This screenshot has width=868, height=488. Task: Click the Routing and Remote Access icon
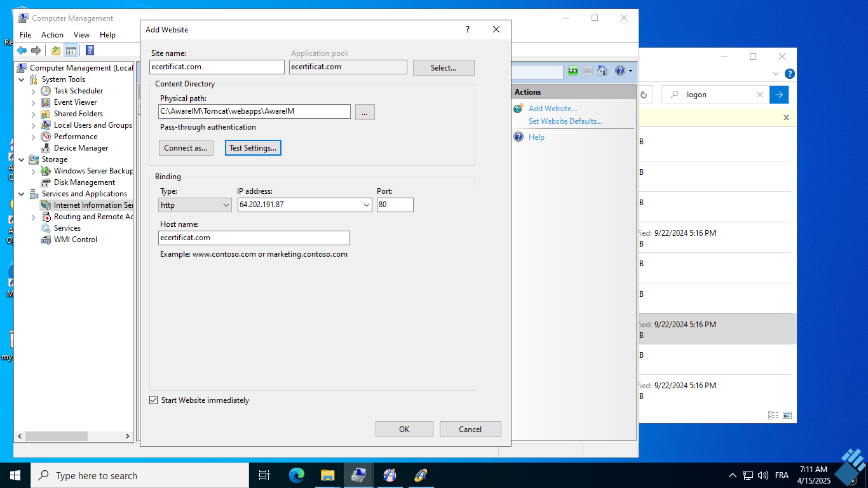pyautogui.click(x=46, y=217)
